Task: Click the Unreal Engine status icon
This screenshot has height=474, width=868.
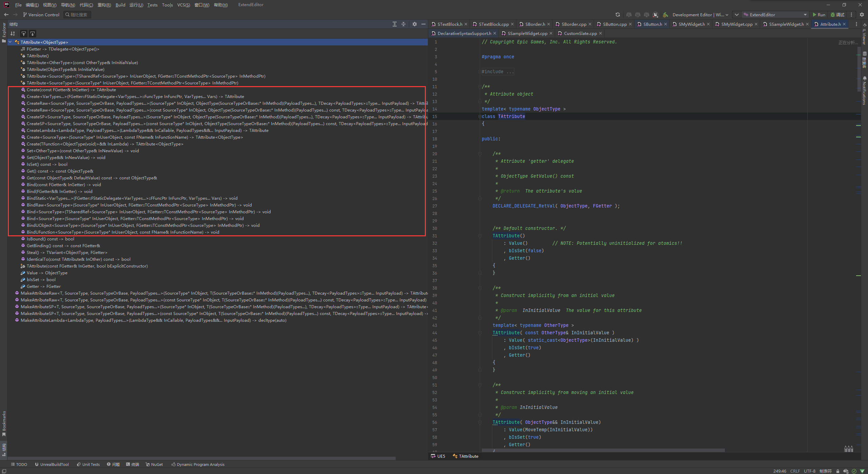Action: (655, 15)
